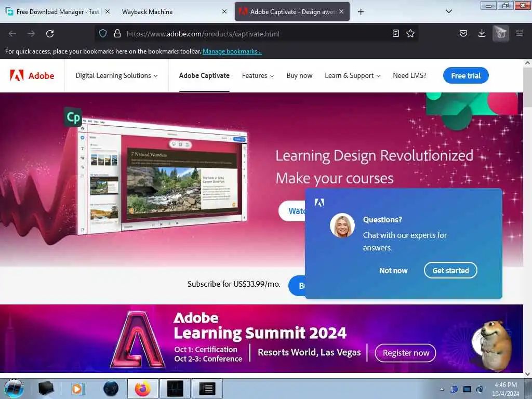
Task: Expand the Features dropdown menu
Action: [x=258, y=76]
